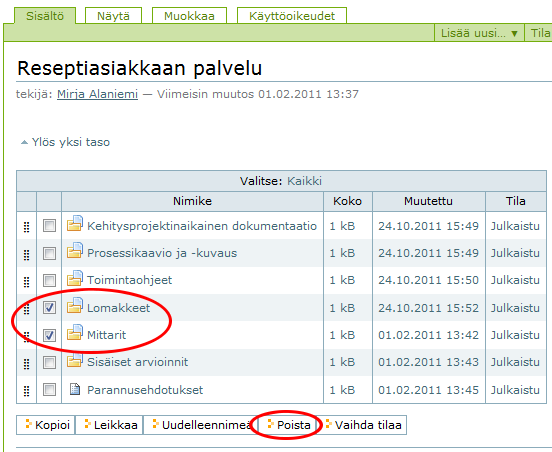Click the folder icon next to Toimintaohjeet
This screenshot has width=552, height=452.
point(75,278)
